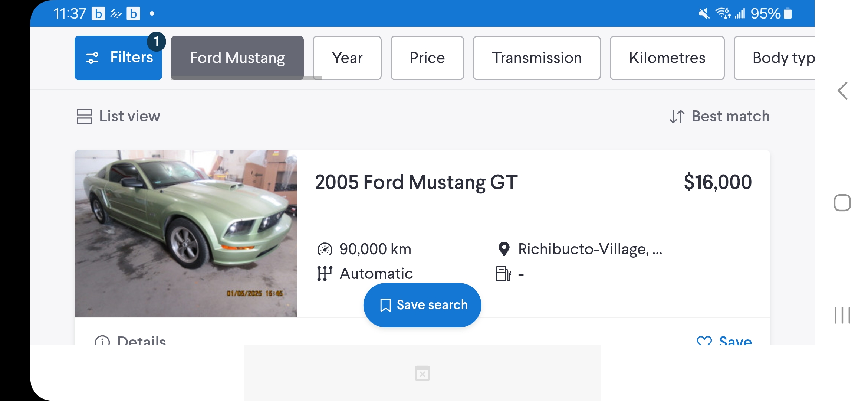Tap the Filters sliders icon
This screenshot has width=868, height=401.
pyautogui.click(x=92, y=58)
